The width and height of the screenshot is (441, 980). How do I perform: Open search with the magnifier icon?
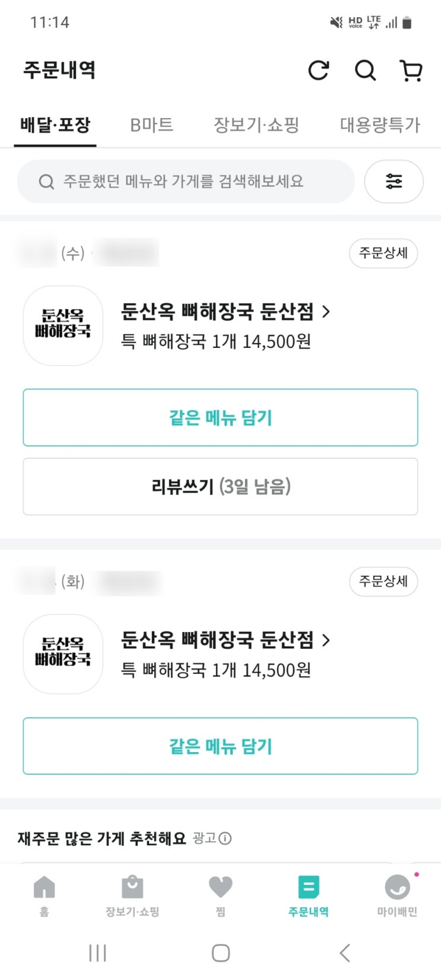pos(365,71)
